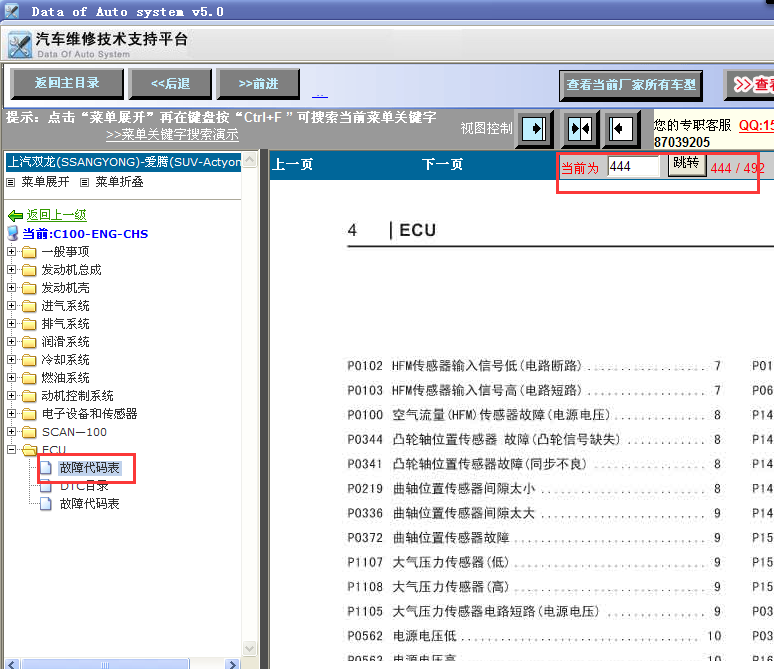Click the tree panel scroll up arrow
774x669 pixels.
click(x=250, y=160)
